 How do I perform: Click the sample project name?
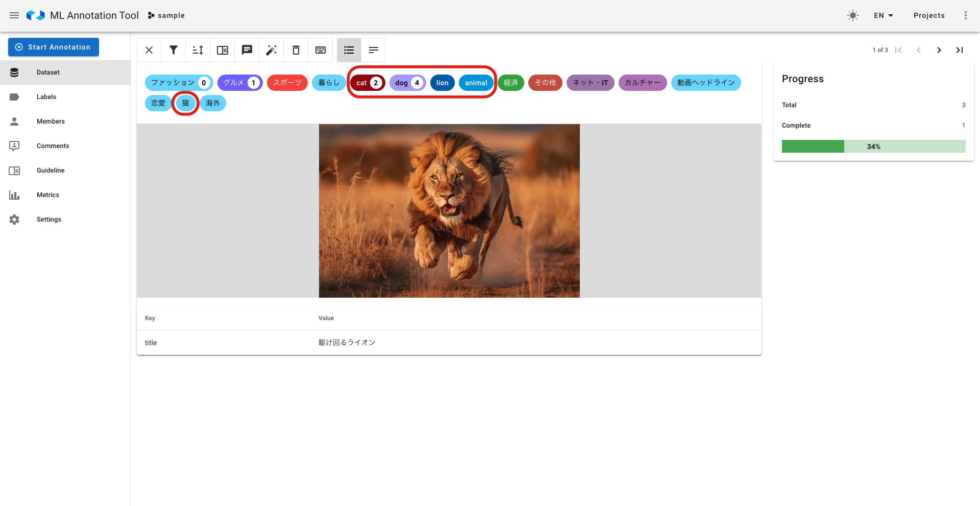(166, 15)
